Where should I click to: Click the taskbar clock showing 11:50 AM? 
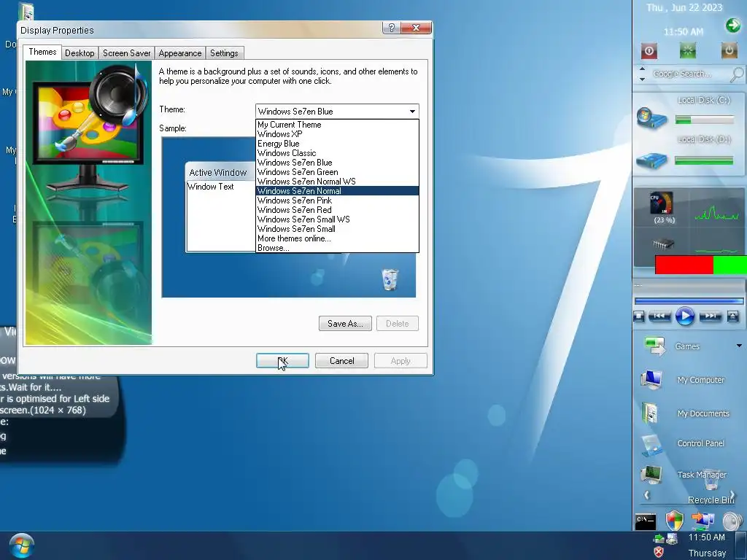point(706,537)
